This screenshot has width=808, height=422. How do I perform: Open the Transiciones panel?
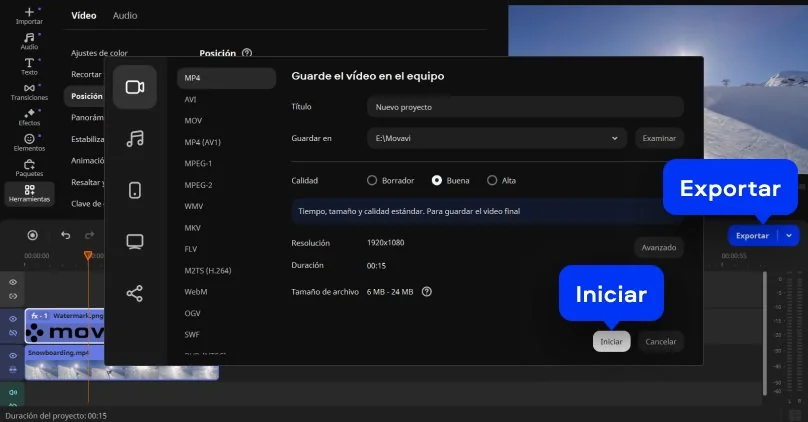tap(29, 92)
